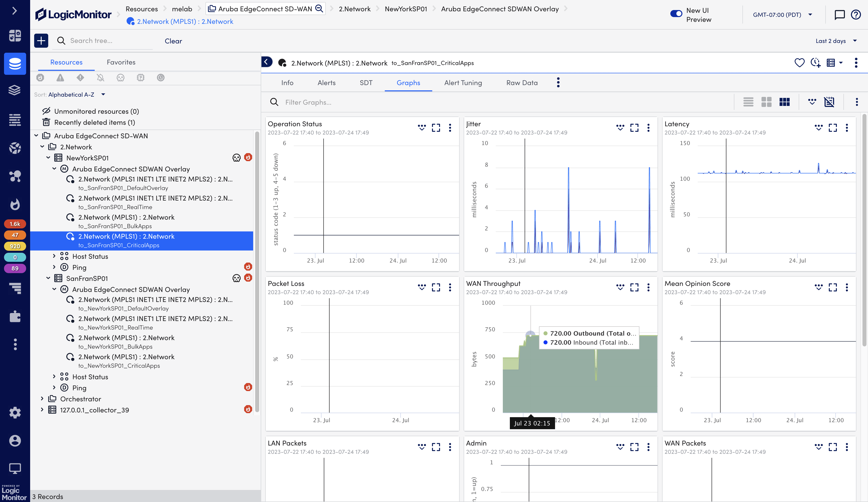868x502 pixels.
Task: Switch graphs to single-column list view
Action: pos(748,102)
